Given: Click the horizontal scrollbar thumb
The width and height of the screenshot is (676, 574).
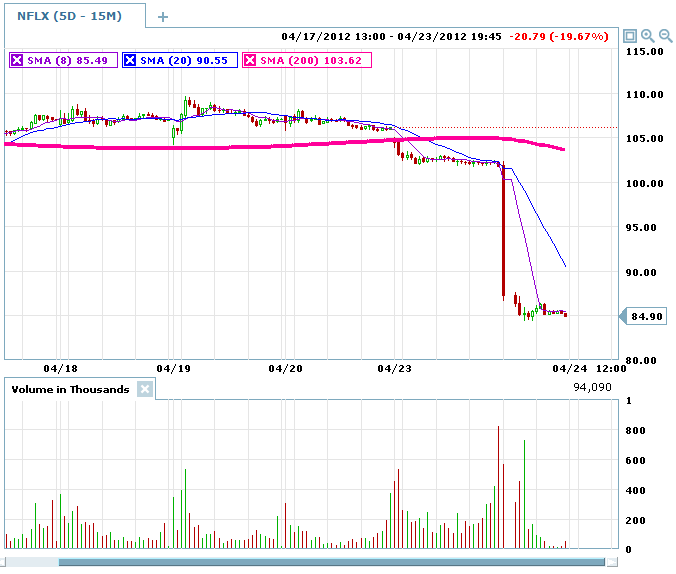Looking at the screenshot, I should [332, 562].
